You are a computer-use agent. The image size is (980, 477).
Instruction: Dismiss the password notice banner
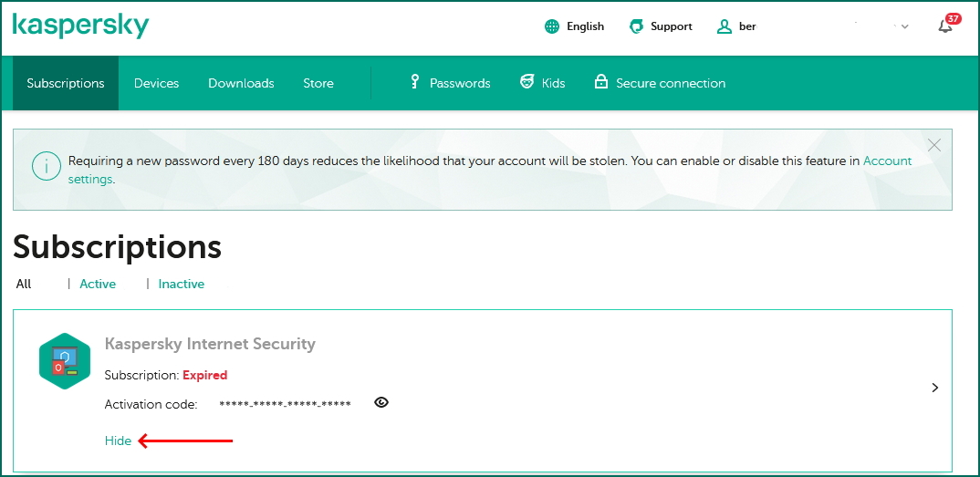(x=933, y=145)
